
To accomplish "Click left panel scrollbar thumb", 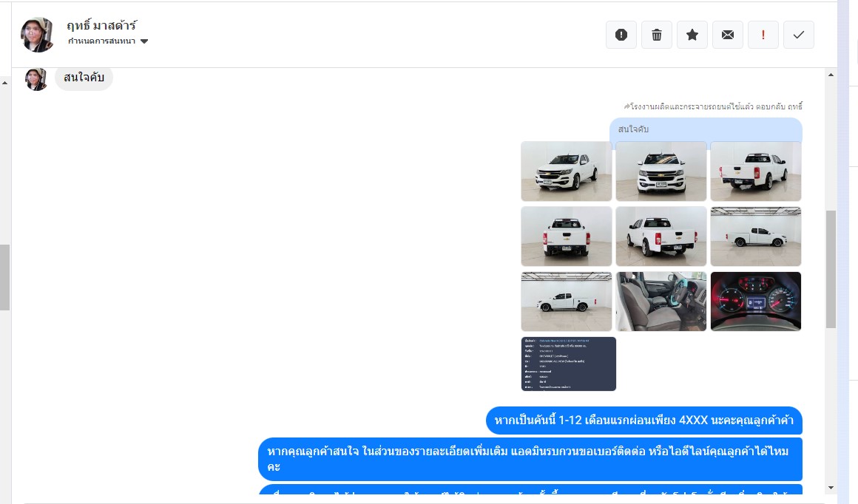I will (x=5, y=277).
